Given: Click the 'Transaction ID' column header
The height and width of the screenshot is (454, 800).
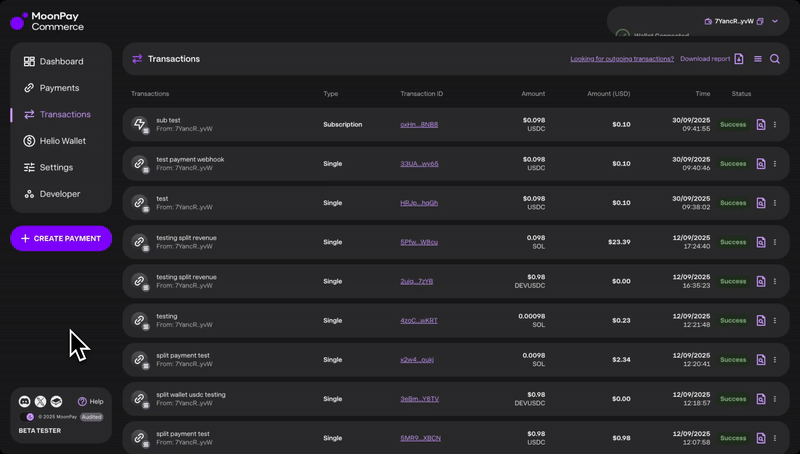Looking at the screenshot, I should click(421, 94).
